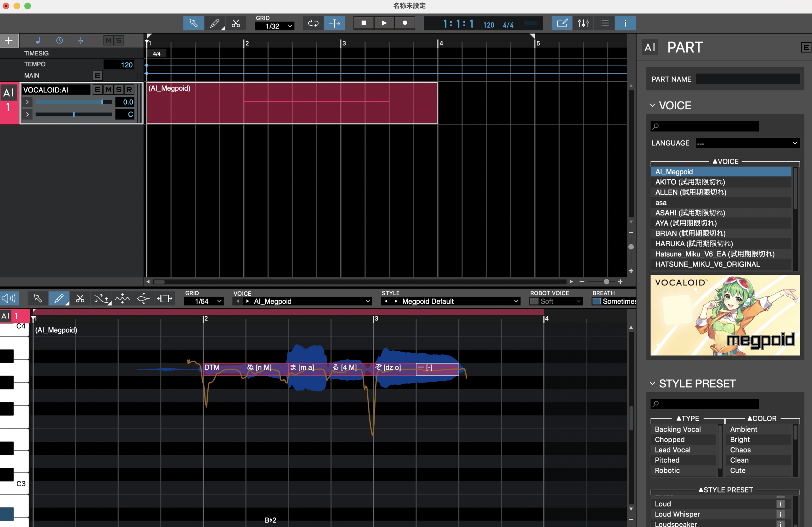Image resolution: width=812 pixels, height=527 pixels.
Task: Click the global S solo button
Action: tap(119, 41)
